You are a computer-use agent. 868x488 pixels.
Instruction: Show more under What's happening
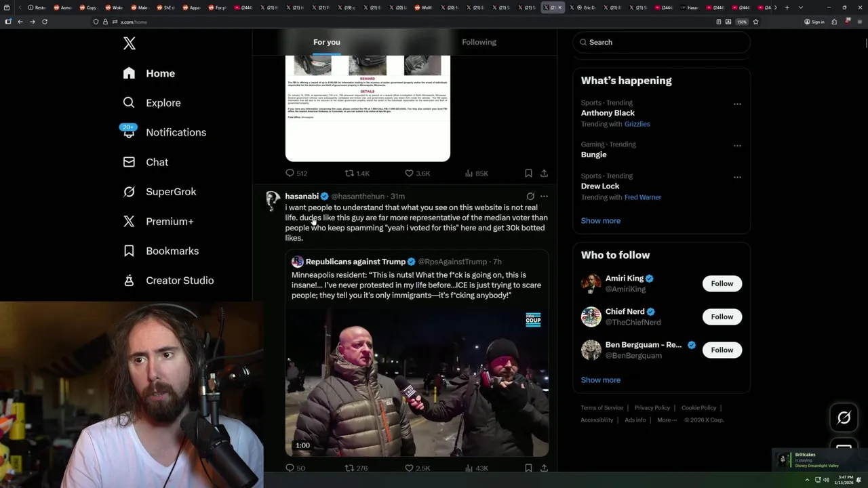601,221
